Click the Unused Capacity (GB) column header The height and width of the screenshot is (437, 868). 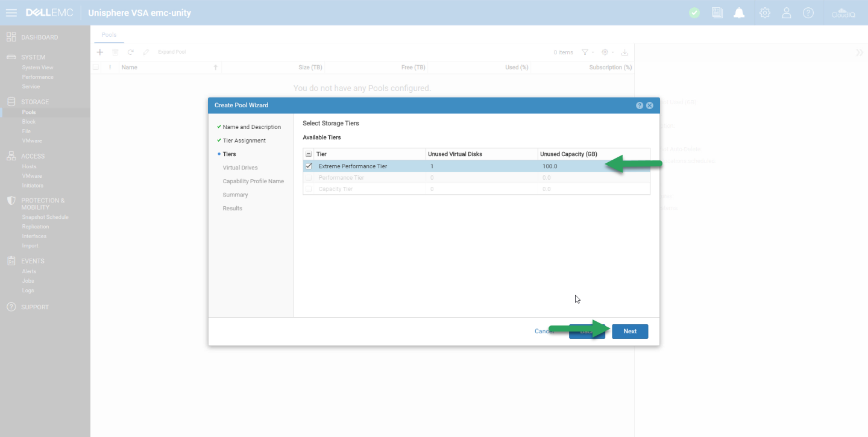[594, 154]
